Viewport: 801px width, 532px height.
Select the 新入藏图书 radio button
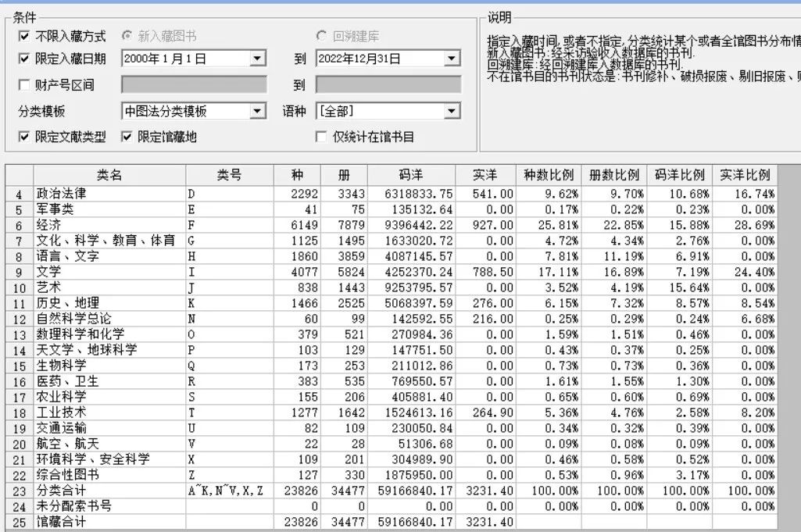coord(127,36)
